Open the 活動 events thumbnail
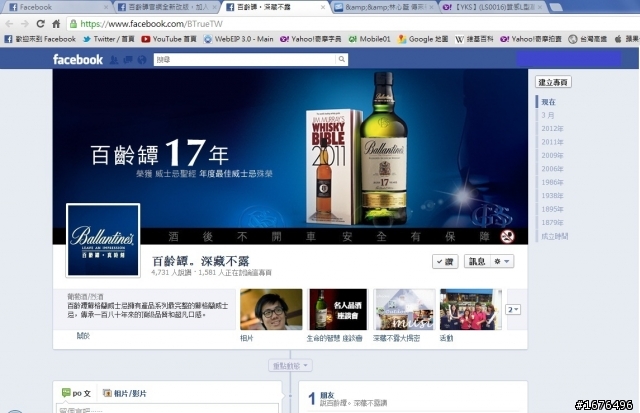The image size is (640, 413). point(471,309)
